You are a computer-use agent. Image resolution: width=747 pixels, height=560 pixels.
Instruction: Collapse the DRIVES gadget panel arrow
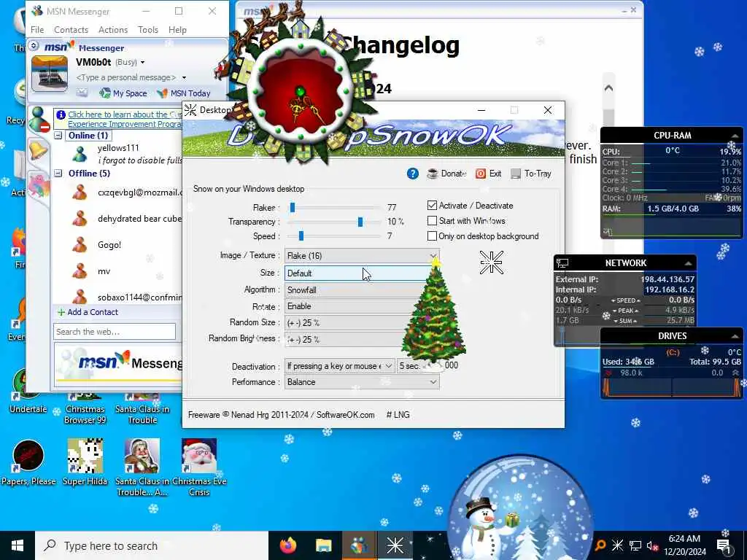[735, 336]
